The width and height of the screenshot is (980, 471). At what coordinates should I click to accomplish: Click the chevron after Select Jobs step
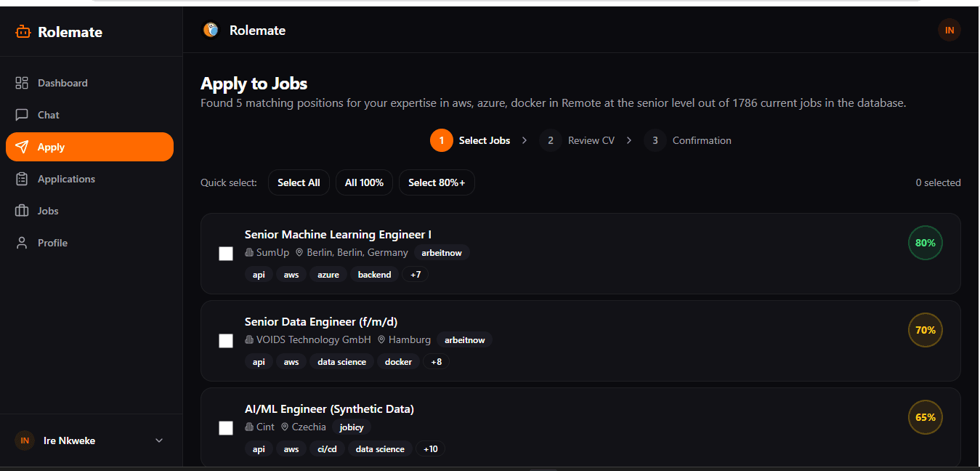525,140
